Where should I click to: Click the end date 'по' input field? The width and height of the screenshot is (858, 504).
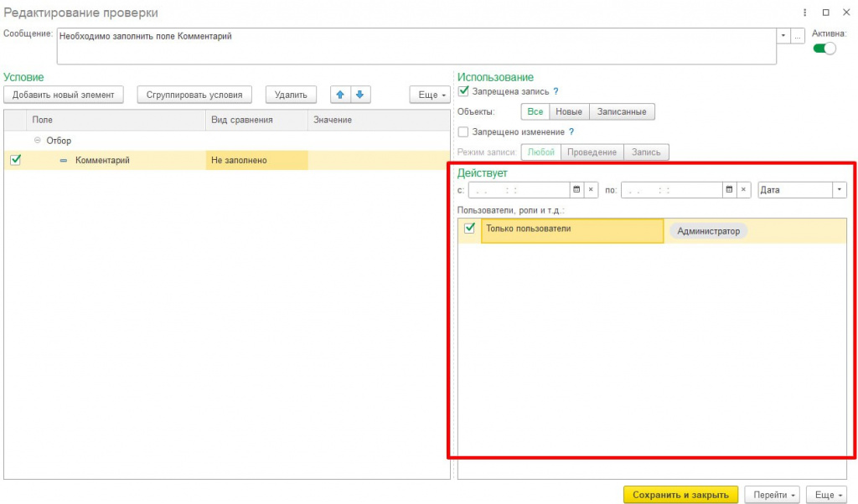click(671, 190)
